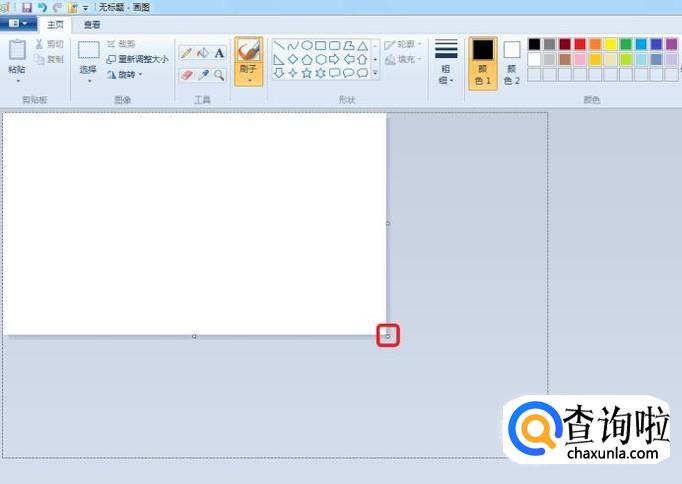Click the 剪切 (Cut) scissors button

(50, 44)
